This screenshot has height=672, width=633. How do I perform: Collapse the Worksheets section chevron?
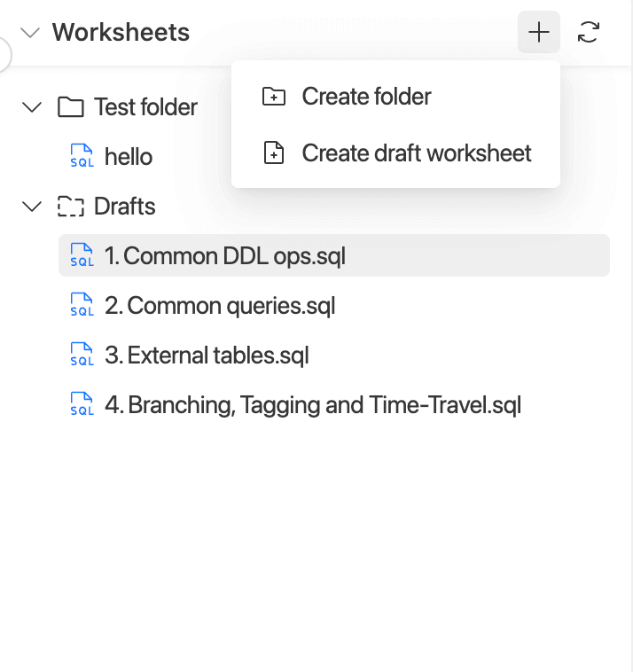30,33
